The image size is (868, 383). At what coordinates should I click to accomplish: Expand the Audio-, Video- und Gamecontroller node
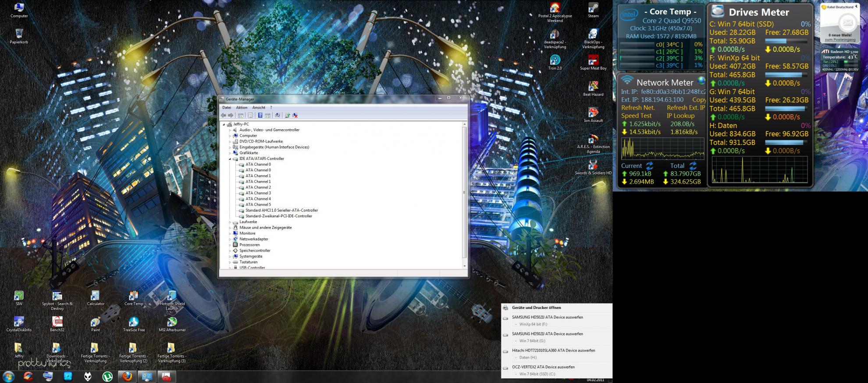[x=230, y=130]
